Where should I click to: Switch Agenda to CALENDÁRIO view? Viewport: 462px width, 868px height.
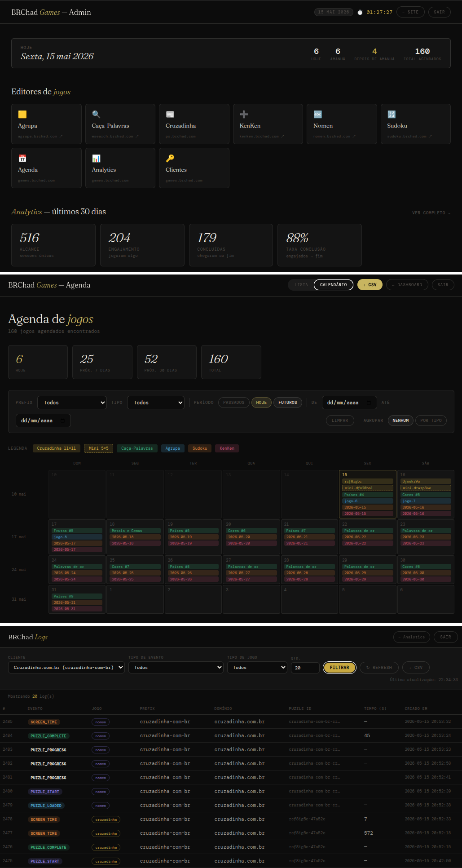coord(333,285)
